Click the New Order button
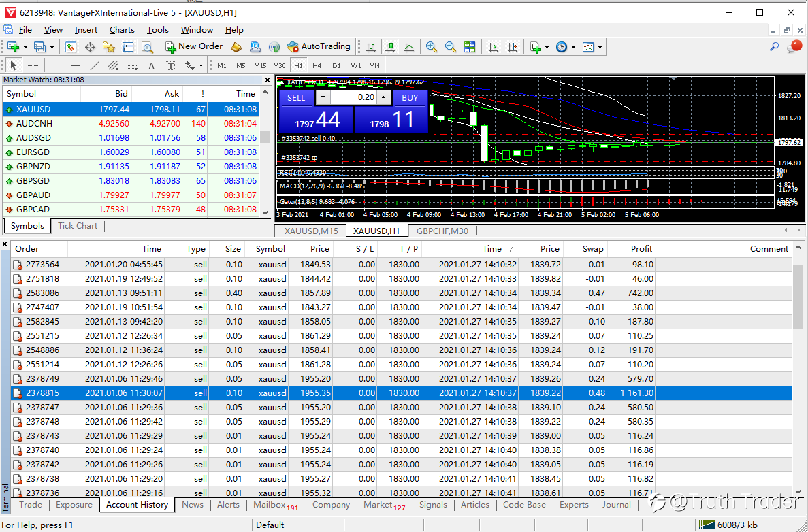The image size is (808, 532). tap(194, 46)
